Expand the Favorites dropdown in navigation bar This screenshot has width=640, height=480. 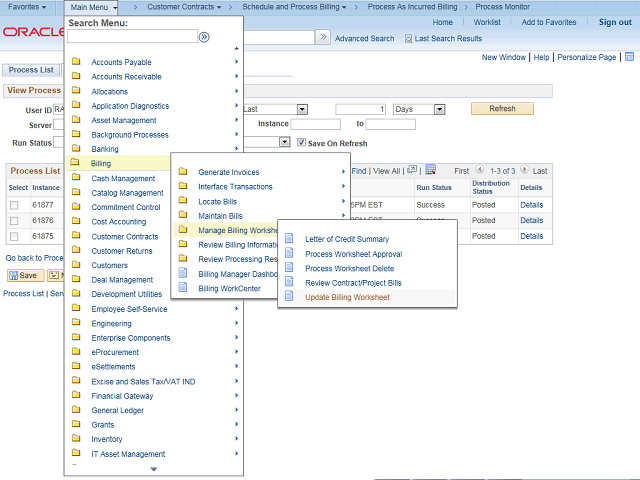[x=32, y=7]
